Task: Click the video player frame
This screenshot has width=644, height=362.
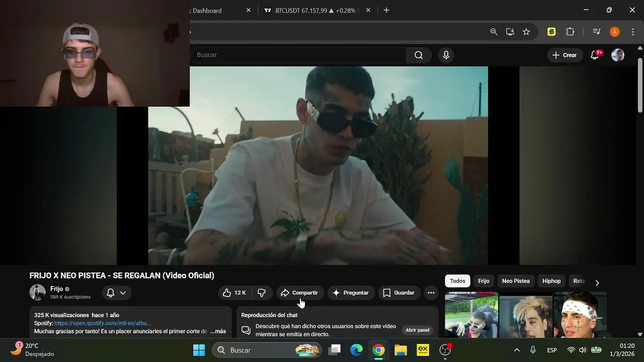Action: click(318, 165)
